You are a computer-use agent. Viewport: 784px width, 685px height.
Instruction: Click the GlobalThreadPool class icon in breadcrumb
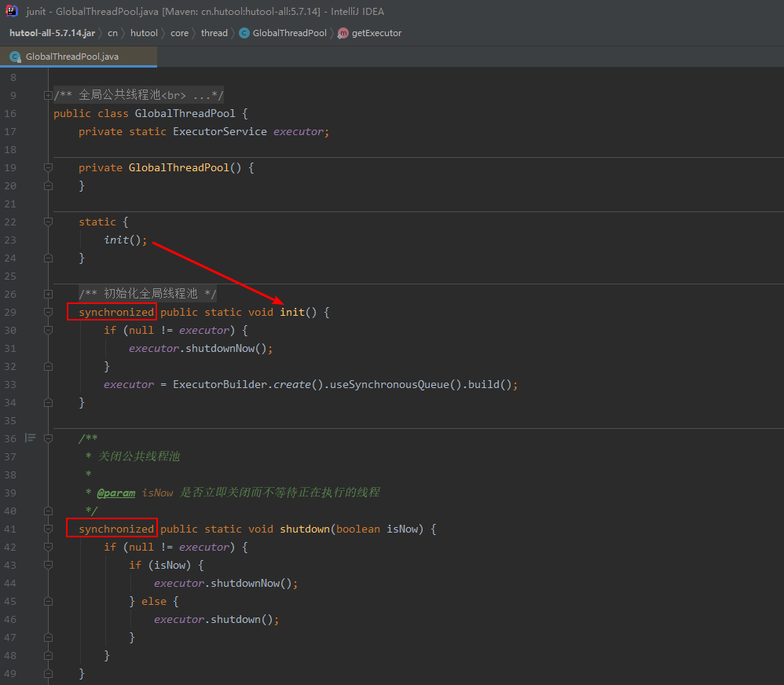click(x=244, y=33)
